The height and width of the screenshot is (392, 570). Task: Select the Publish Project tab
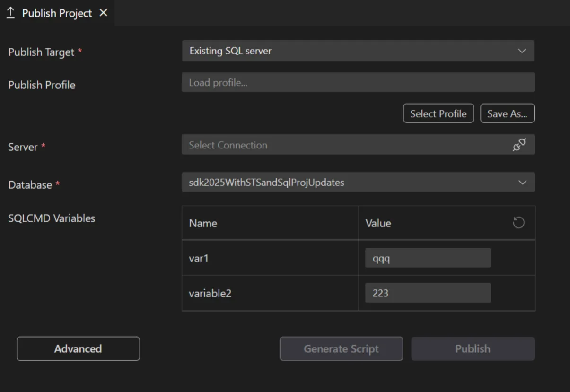[x=57, y=13]
